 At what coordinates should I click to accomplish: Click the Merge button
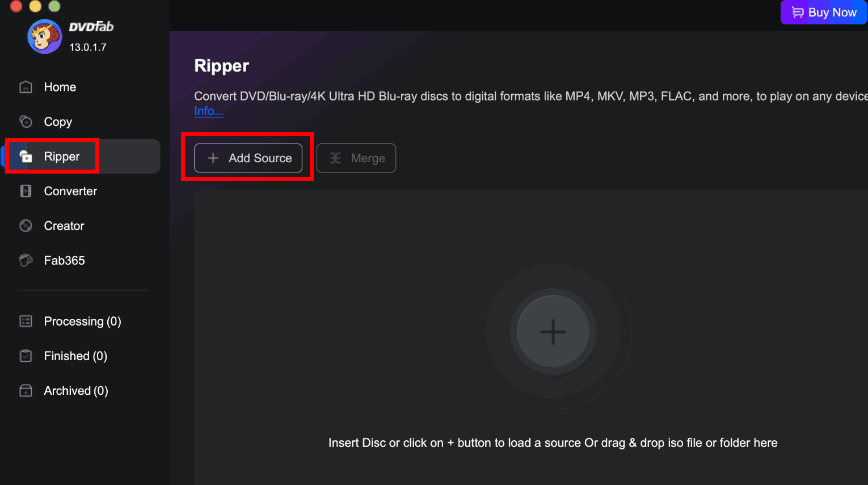coord(356,158)
